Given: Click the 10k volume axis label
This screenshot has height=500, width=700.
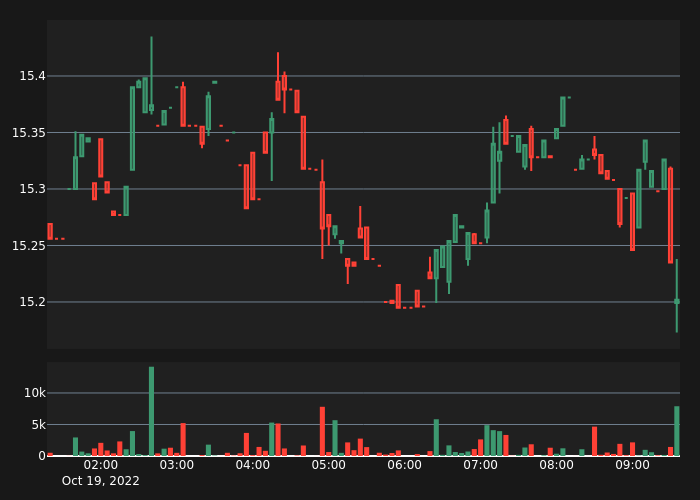Looking at the screenshot, I should pyautogui.click(x=35, y=393).
